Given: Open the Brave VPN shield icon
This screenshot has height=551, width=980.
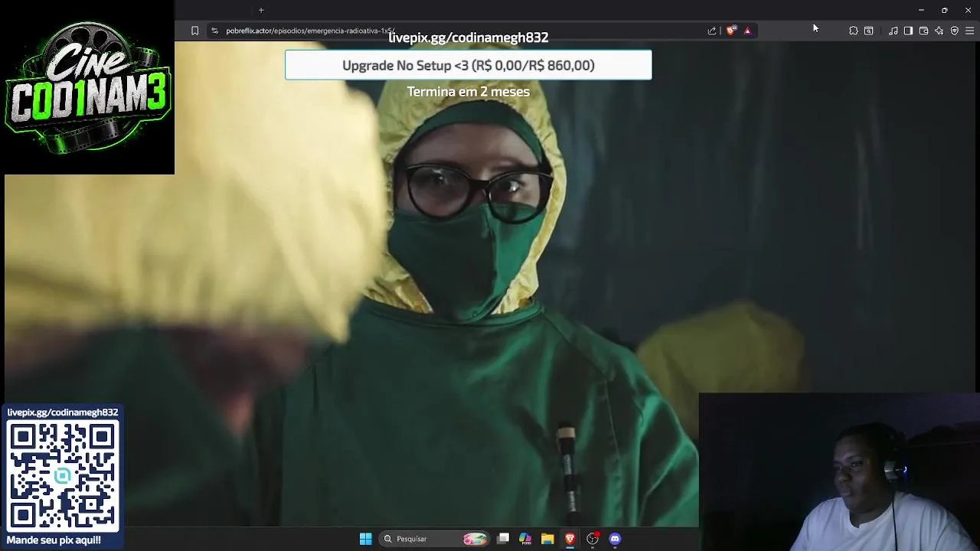Looking at the screenshot, I should [x=954, y=31].
